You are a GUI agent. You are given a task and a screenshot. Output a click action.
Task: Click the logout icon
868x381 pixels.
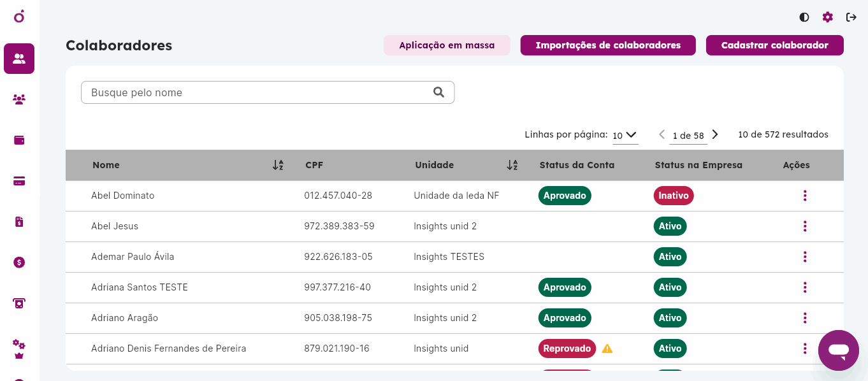(x=851, y=17)
